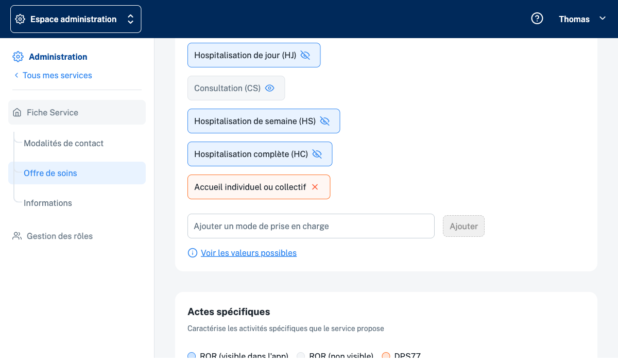Toggle visibility of Hospitalisation de jour (HJ)
This screenshot has height=364, width=618.
click(x=305, y=55)
